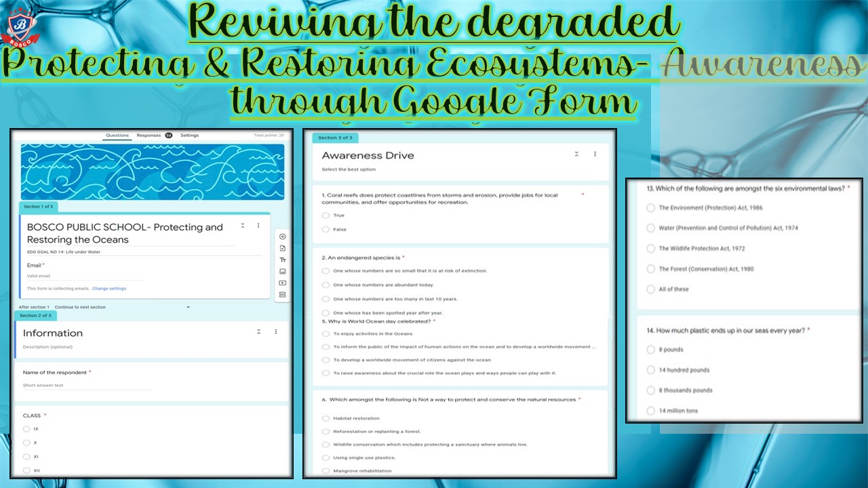The image size is (868, 488).
Task: Select 'To raise awareness about the crucial role' option
Action: 325,373
